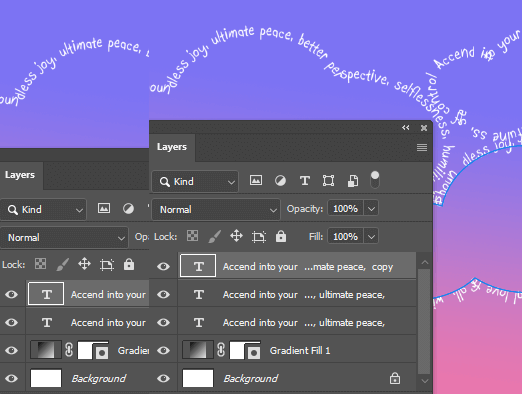The image size is (522, 394).
Task: Open the Normal blend mode dropdown
Action: (x=216, y=209)
